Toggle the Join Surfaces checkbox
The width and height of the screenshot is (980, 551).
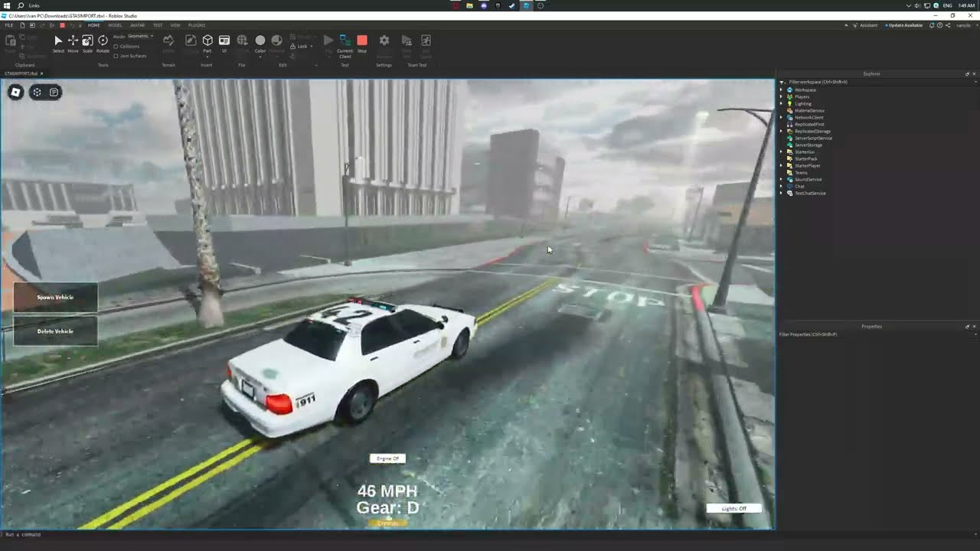coord(116,56)
